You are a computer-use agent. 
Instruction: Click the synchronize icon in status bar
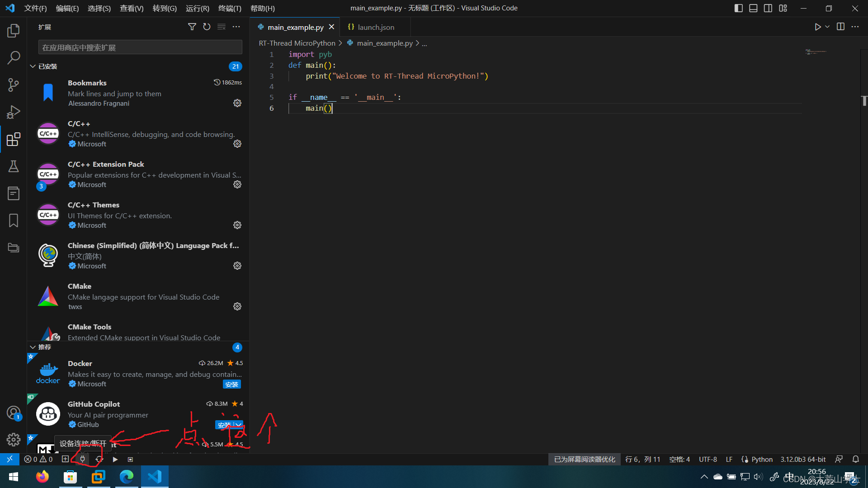tap(99, 459)
